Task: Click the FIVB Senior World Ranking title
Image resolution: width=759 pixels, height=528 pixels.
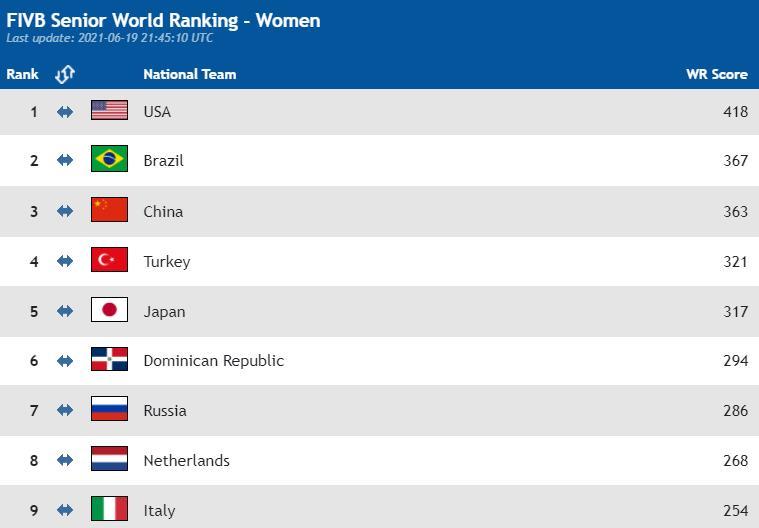Action: click(x=163, y=20)
